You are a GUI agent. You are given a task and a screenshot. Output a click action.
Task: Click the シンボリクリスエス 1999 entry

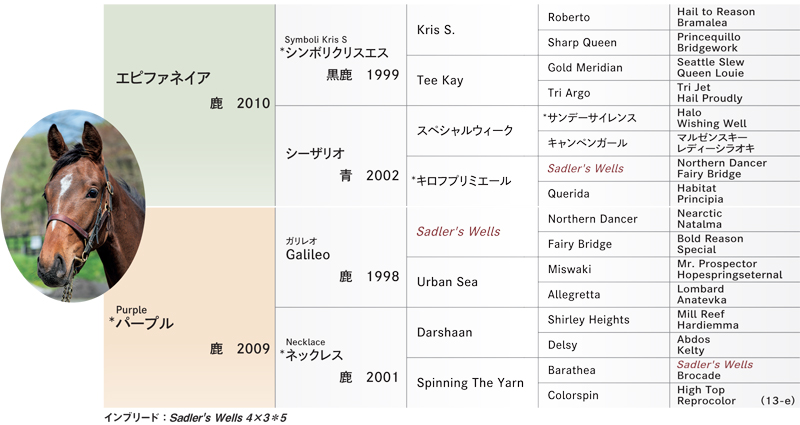click(341, 55)
